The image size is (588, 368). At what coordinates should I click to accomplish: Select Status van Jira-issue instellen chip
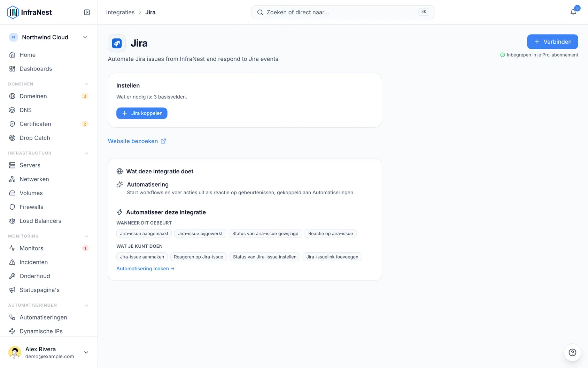(x=265, y=257)
